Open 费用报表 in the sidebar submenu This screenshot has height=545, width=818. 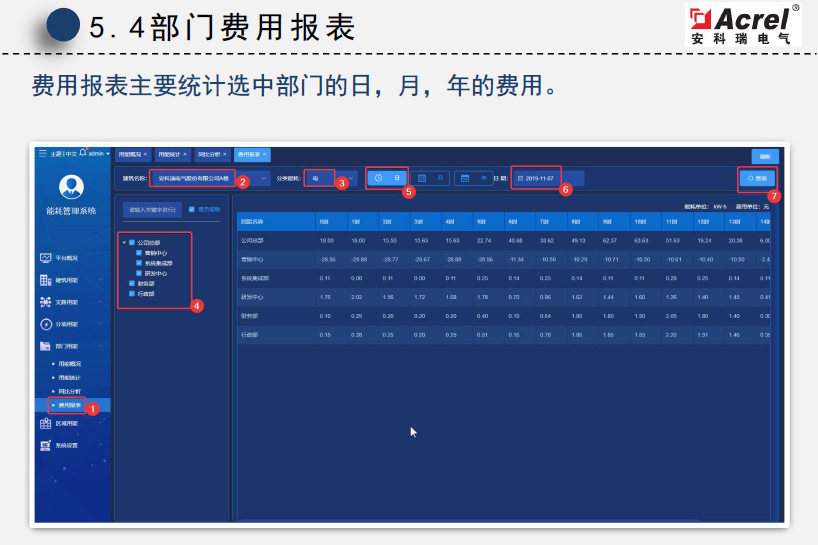click(69, 405)
